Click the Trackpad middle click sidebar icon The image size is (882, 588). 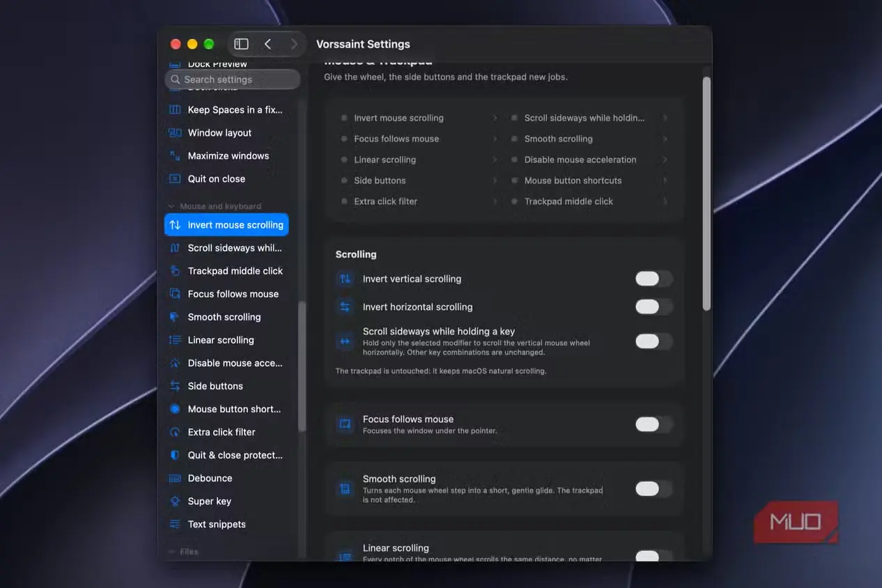click(x=175, y=271)
